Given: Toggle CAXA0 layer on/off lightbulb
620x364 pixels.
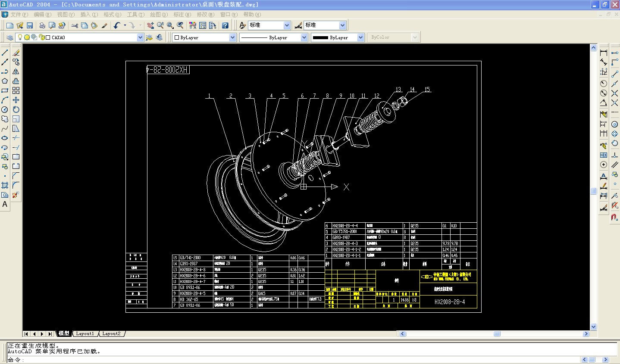Looking at the screenshot, I should click(x=20, y=37).
